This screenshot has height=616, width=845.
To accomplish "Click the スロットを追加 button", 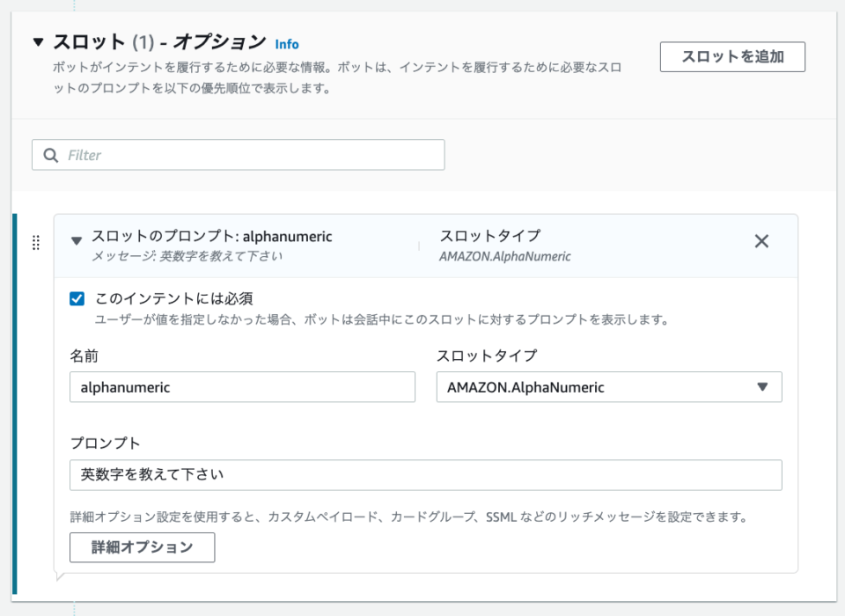I will click(x=732, y=56).
